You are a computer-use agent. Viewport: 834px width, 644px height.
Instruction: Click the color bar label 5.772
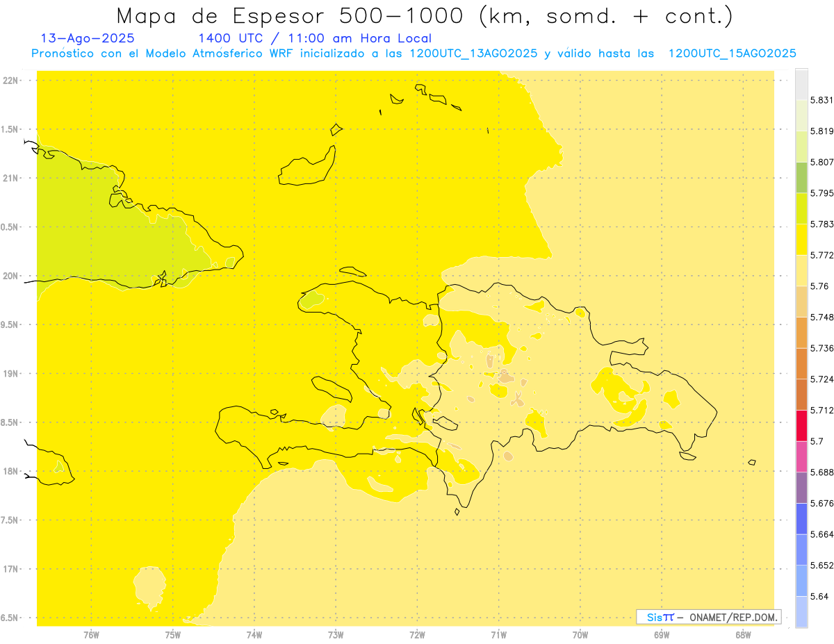pyautogui.click(x=821, y=255)
